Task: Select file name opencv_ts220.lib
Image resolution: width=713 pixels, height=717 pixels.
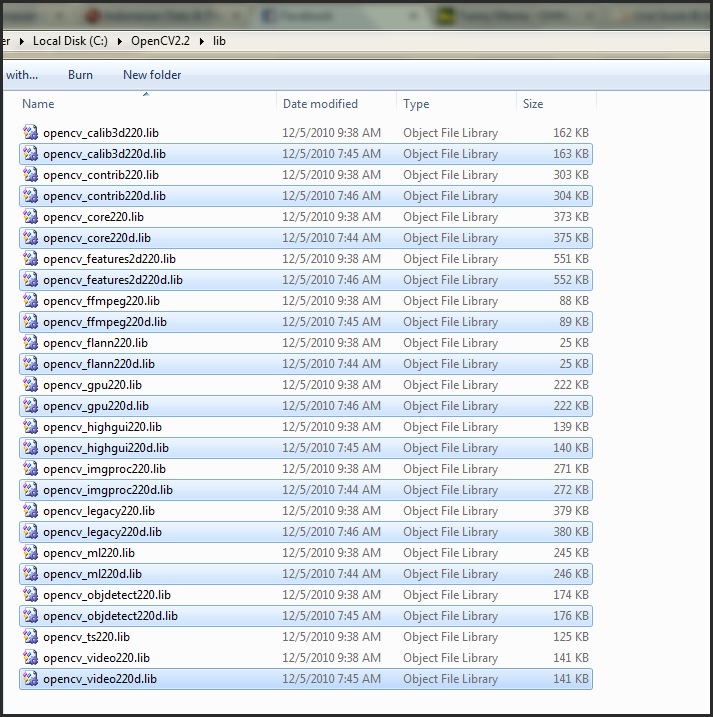Action: (86, 637)
